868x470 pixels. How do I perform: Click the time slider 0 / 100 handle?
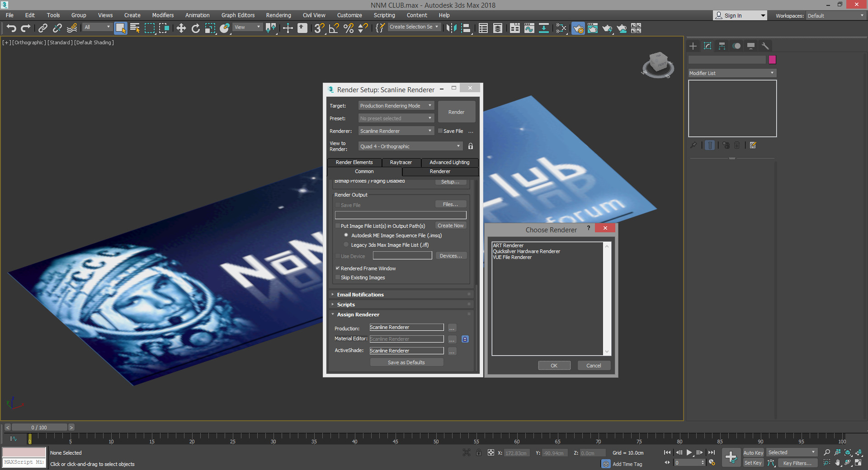click(x=39, y=427)
